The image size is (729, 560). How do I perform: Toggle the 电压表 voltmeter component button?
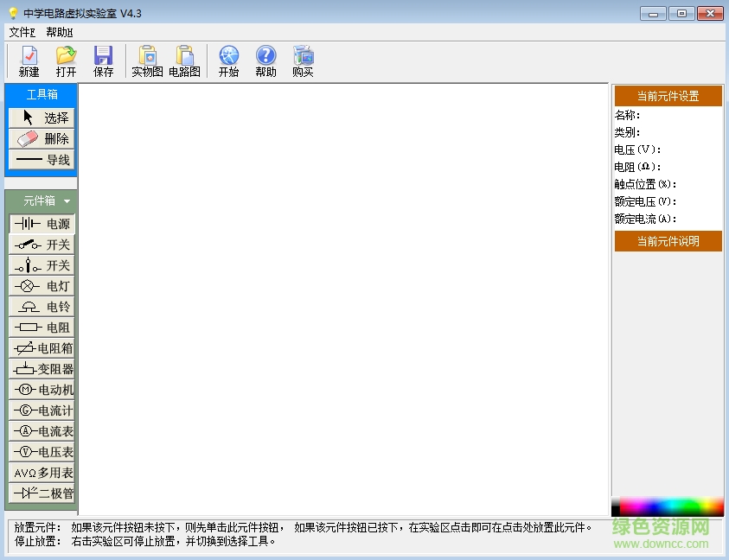[x=41, y=452]
